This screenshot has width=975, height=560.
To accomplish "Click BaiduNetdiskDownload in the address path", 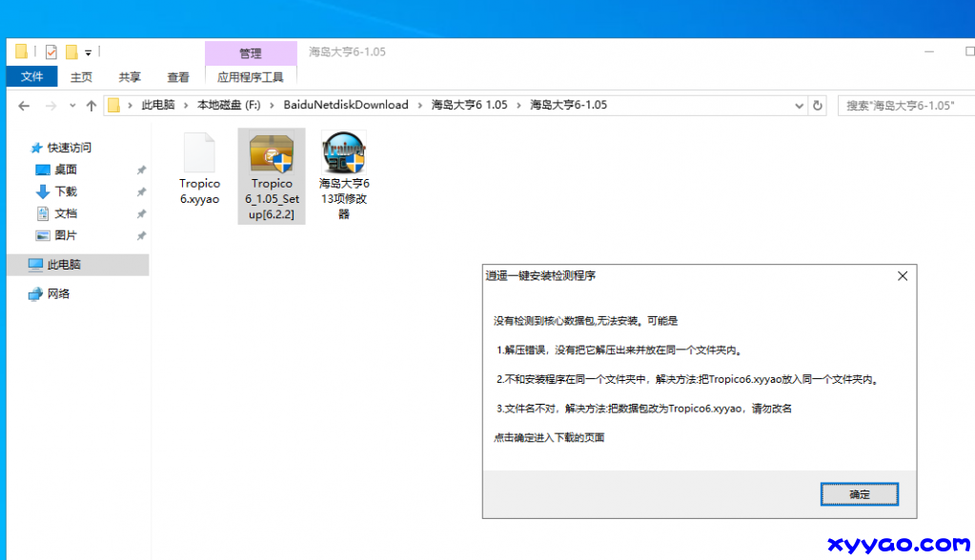I will point(345,106).
